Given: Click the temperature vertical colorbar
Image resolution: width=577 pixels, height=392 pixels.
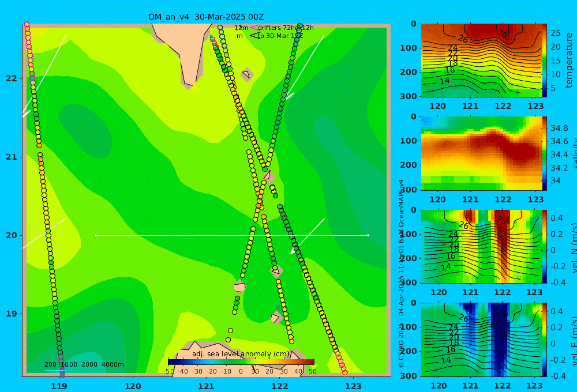Looking at the screenshot, I should [x=545, y=61].
